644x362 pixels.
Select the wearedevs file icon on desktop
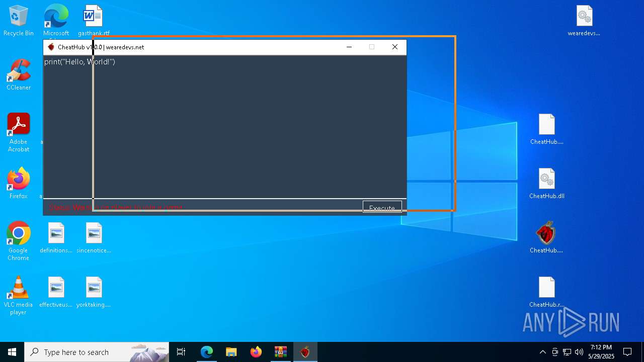pos(584,21)
